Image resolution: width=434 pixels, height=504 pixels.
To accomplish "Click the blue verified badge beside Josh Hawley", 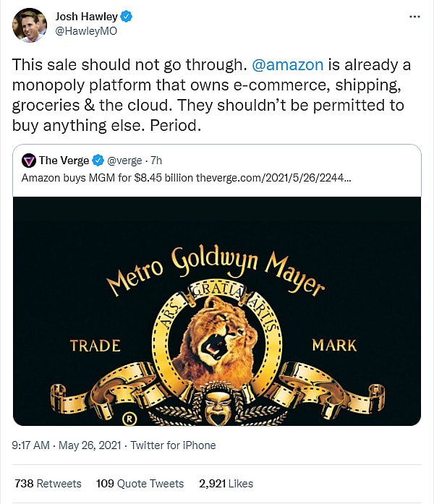I will [124, 17].
